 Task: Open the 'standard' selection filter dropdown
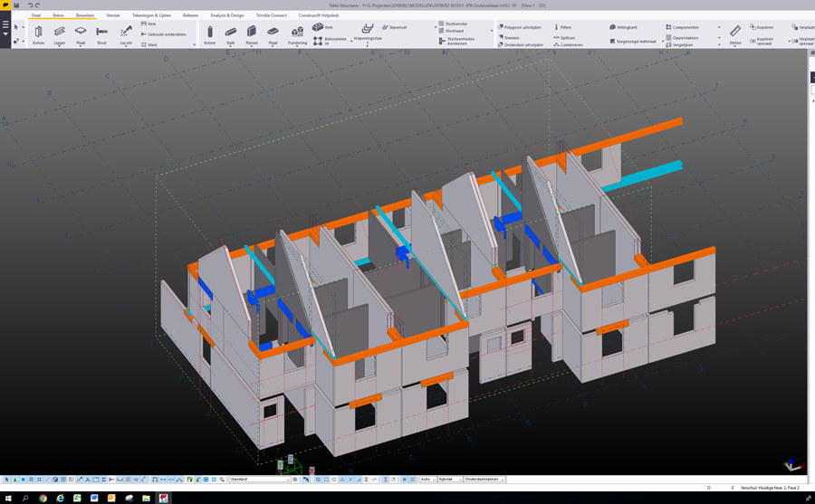coord(259,479)
